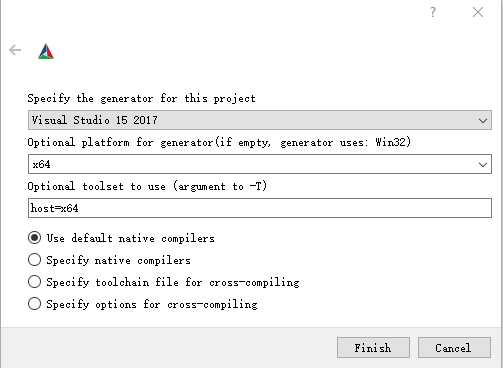Open the Visual Studio 15 2017 generator list
503x368 pixels.
tap(260, 120)
